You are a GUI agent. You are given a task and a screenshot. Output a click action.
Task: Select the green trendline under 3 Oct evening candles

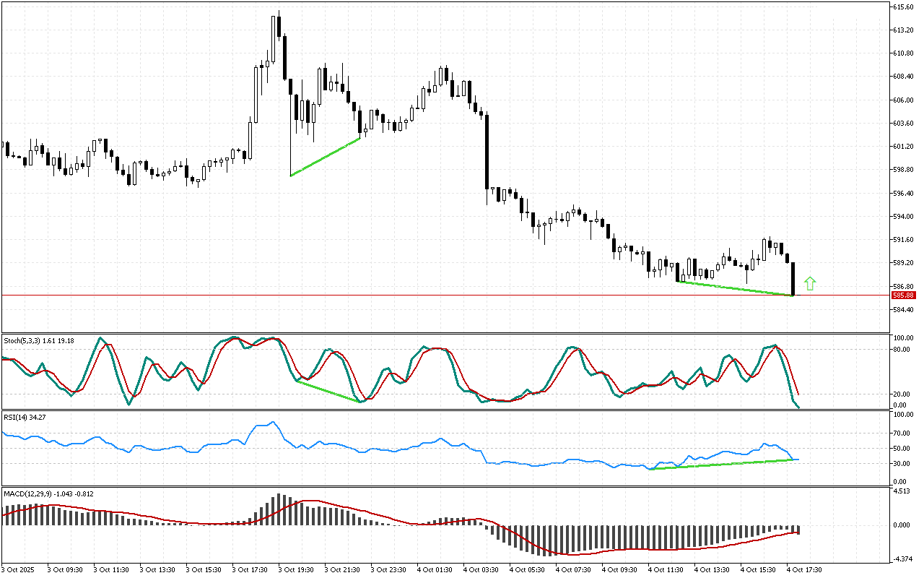pyautogui.click(x=325, y=157)
